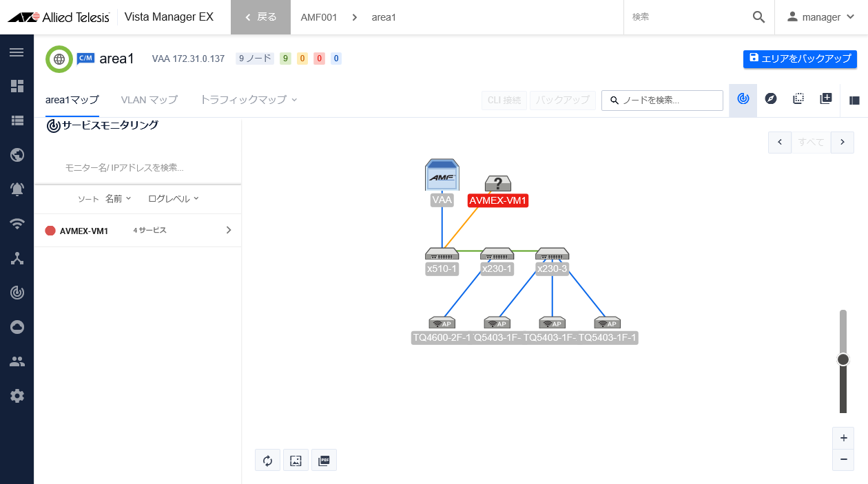This screenshot has height=484, width=868.
Task: Click the previous arrow beside すべて
Action: pos(779,142)
